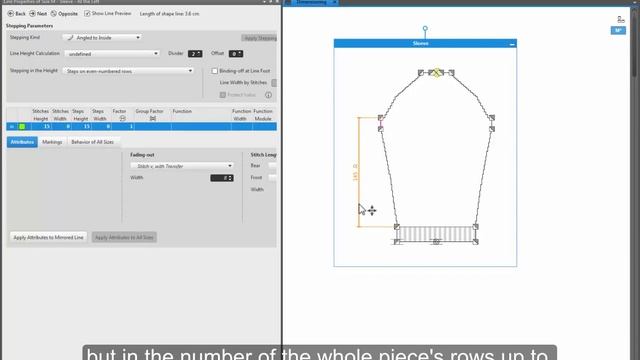The height and width of the screenshot is (360, 640).
Task: Click the Factor column header icon
Action: (122, 118)
